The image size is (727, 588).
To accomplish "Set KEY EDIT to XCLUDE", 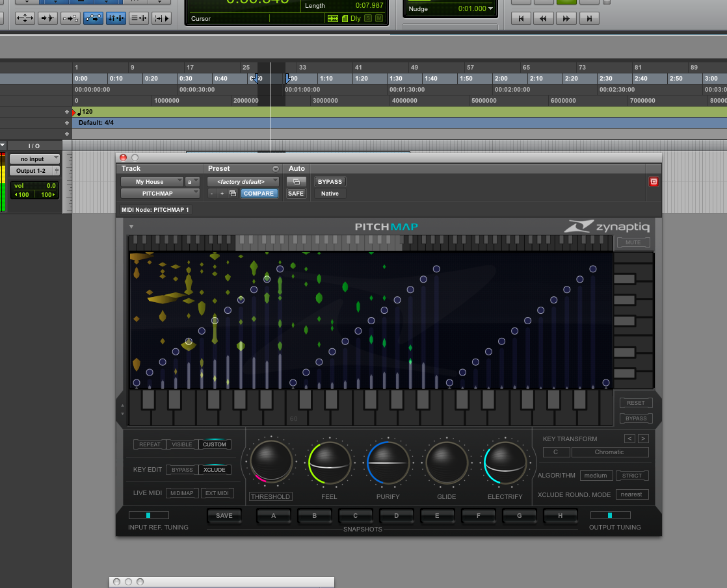I will (x=214, y=469).
